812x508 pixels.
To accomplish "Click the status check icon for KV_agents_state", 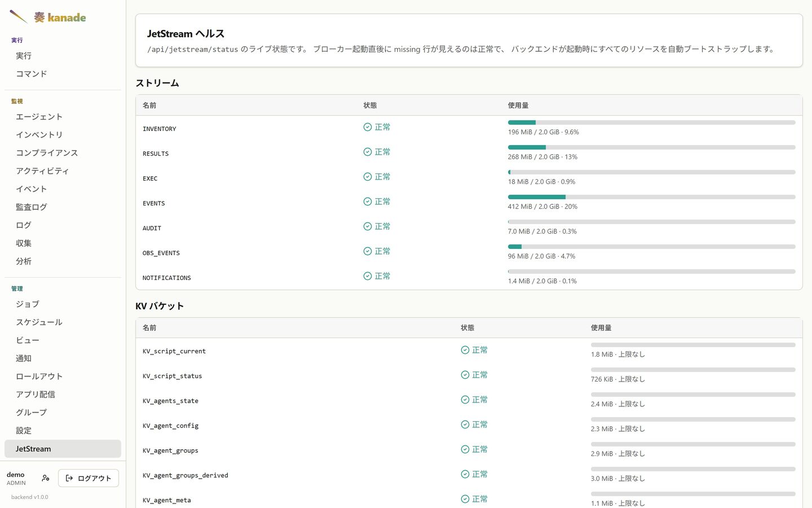I will [x=465, y=400].
